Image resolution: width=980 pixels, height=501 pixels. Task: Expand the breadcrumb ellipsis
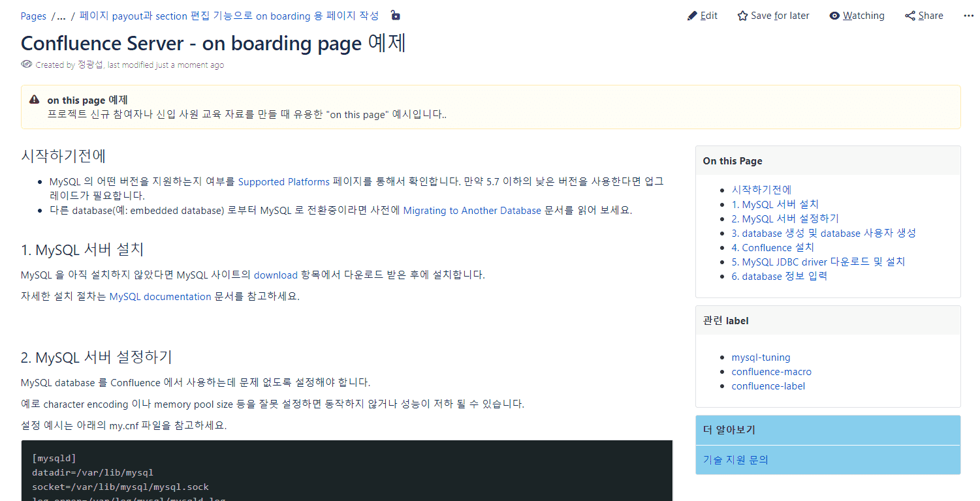click(61, 16)
